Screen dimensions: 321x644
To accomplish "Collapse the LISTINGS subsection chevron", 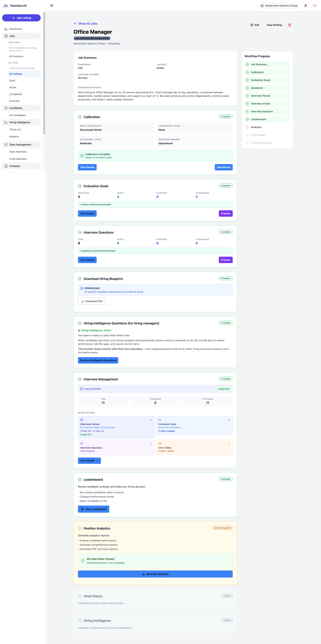I will (x=38, y=63).
